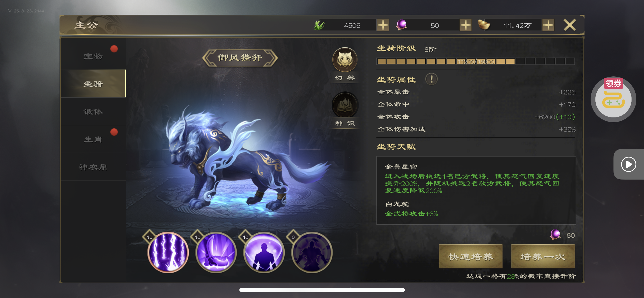Select the purple claw skill icon
Image resolution: width=644 pixels, height=298 pixels.
pos(216,252)
